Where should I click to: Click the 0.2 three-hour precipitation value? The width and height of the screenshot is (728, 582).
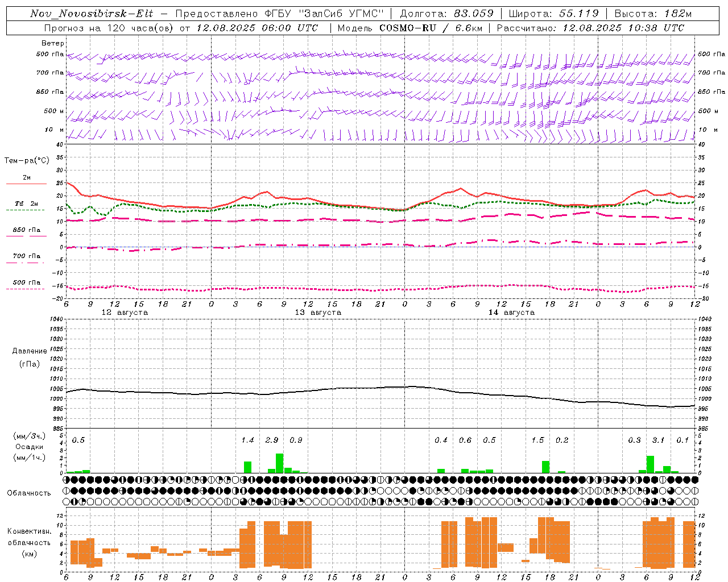tap(562, 440)
